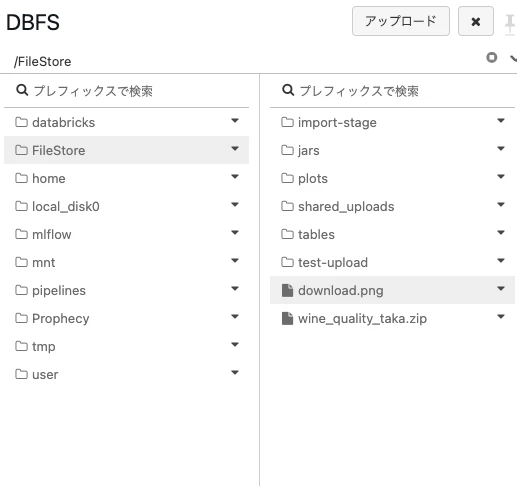Open the shared_uploads folder
The height and width of the screenshot is (486, 517).
pos(392,206)
